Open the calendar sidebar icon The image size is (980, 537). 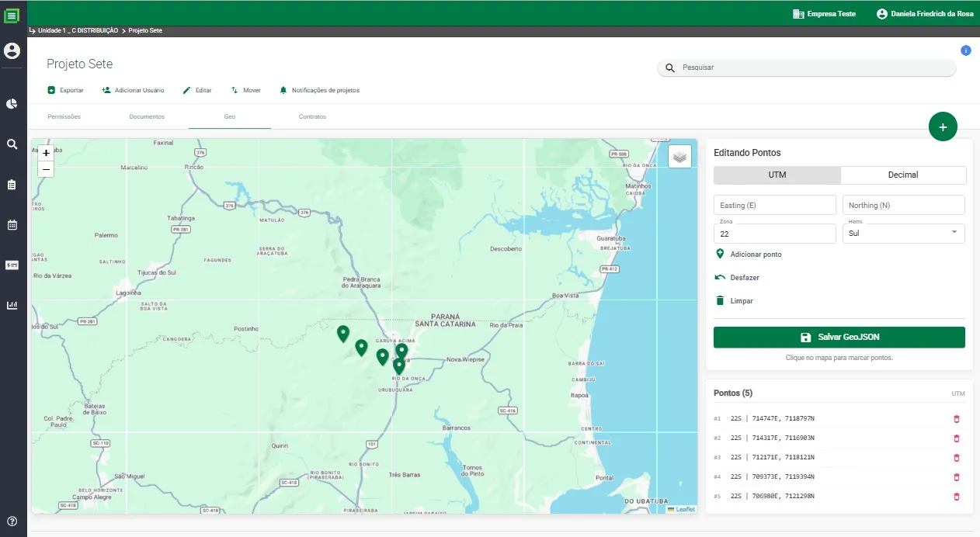tap(12, 225)
